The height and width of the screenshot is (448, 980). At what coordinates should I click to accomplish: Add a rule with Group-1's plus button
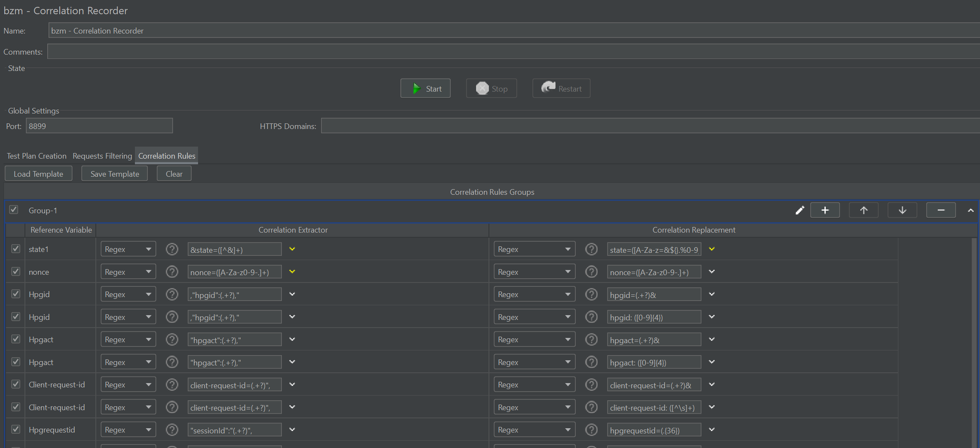825,210
